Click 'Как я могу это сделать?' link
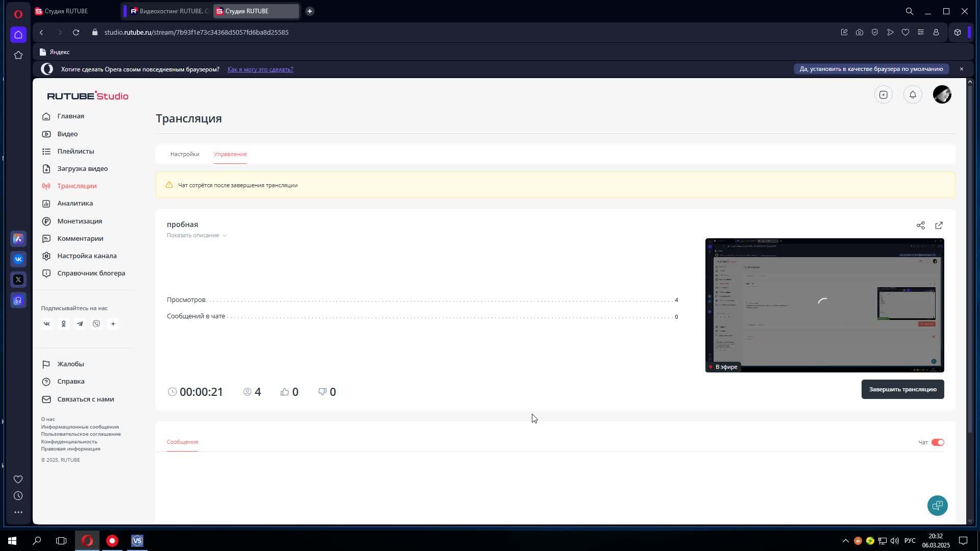The image size is (980, 551). pos(260,69)
